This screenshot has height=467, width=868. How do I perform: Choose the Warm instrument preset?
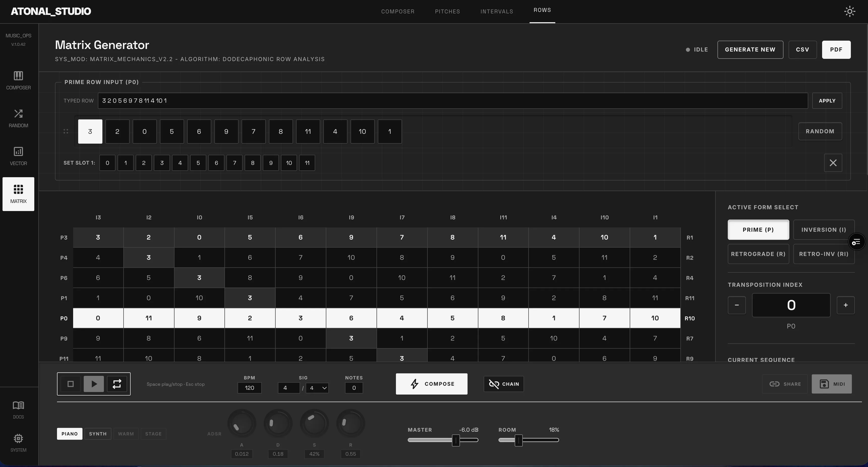coord(126,434)
